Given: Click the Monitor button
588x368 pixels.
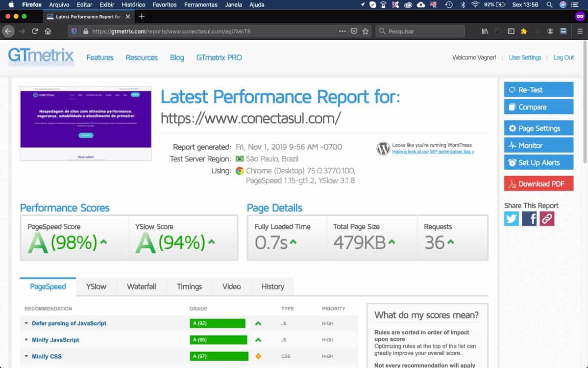Looking at the screenshot, I should coord(539,145).
